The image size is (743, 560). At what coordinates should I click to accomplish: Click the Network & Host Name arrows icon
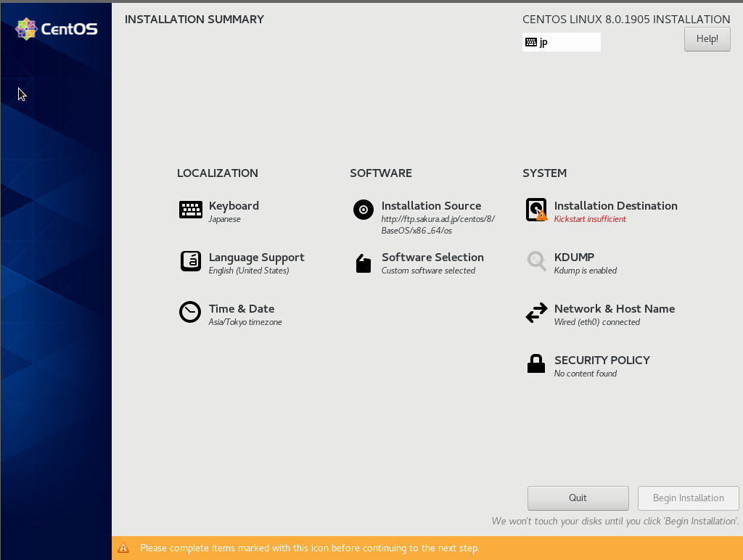coord(536,313)
